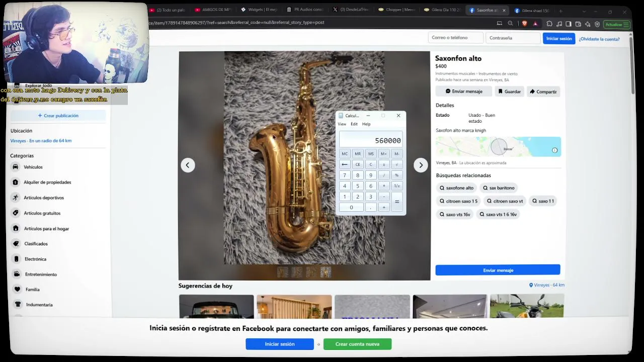Click the Calculator square root key
This screenshot has height=362, width=644.
(396, 164)
